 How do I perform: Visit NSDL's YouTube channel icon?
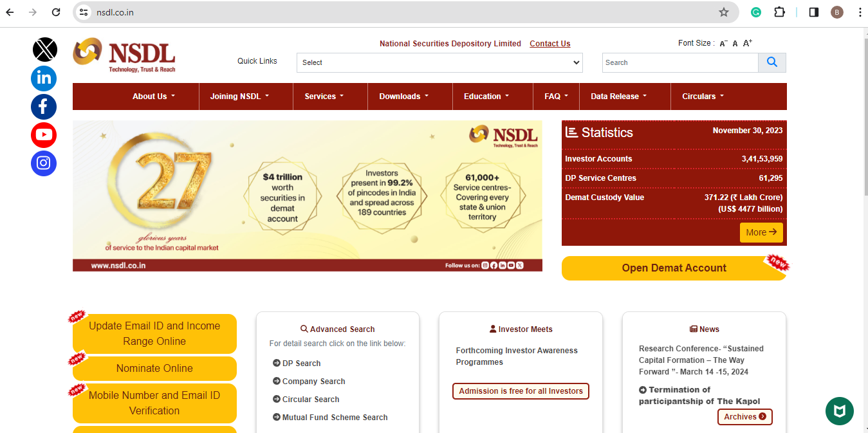(x=44, y=135)
